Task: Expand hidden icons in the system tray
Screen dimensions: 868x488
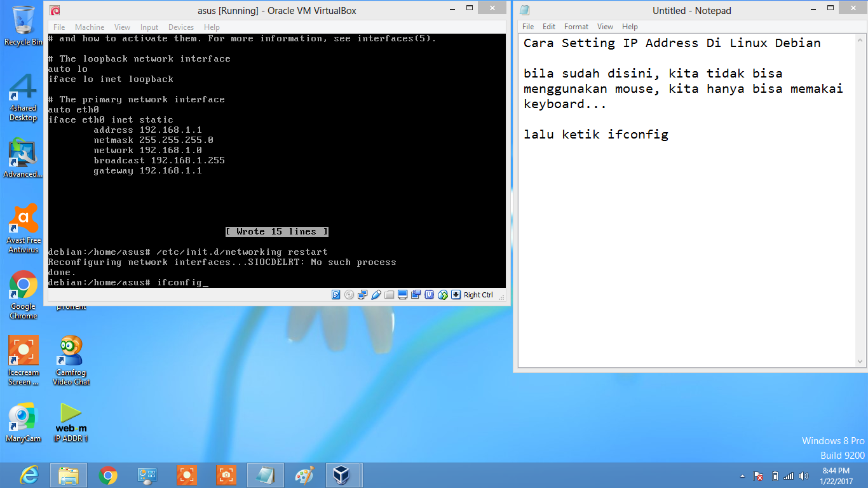Action: tap(742, 475)
